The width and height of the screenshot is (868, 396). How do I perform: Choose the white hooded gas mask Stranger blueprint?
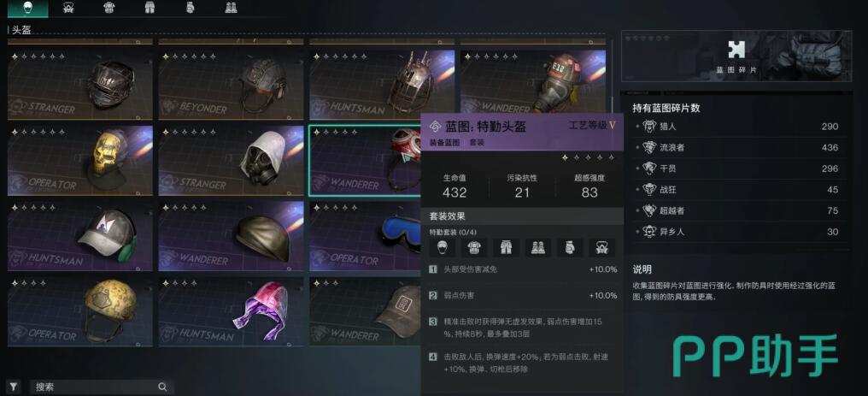click(231, 161)
